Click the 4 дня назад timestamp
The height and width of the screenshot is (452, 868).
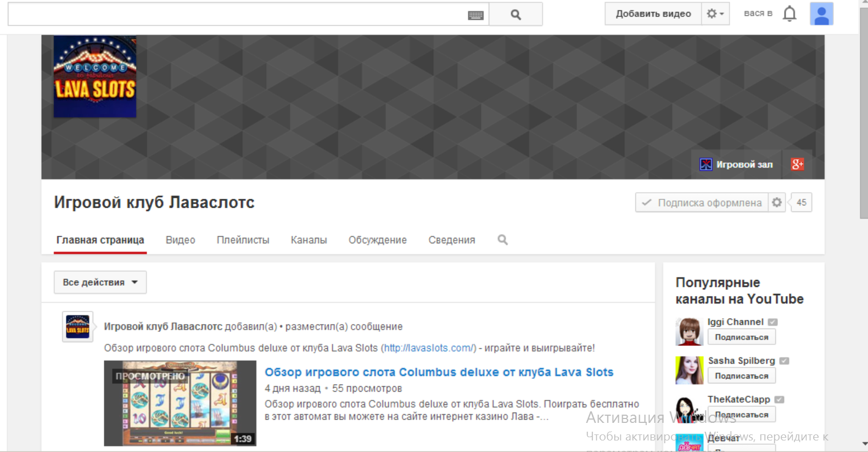click(x=293, y=388)
